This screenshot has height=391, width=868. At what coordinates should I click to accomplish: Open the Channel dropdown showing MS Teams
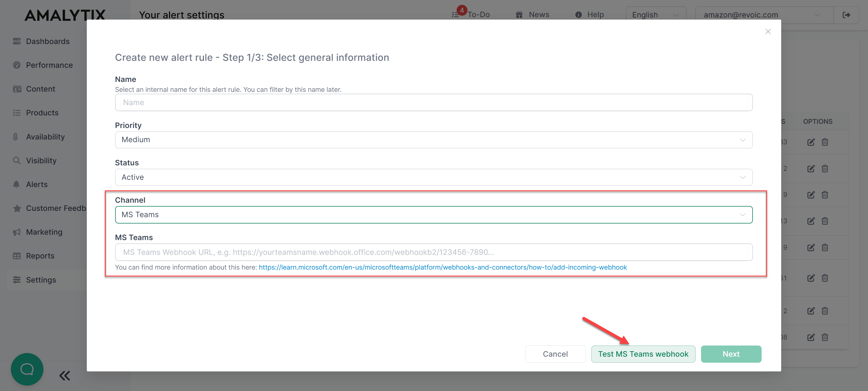click(433, 214)
